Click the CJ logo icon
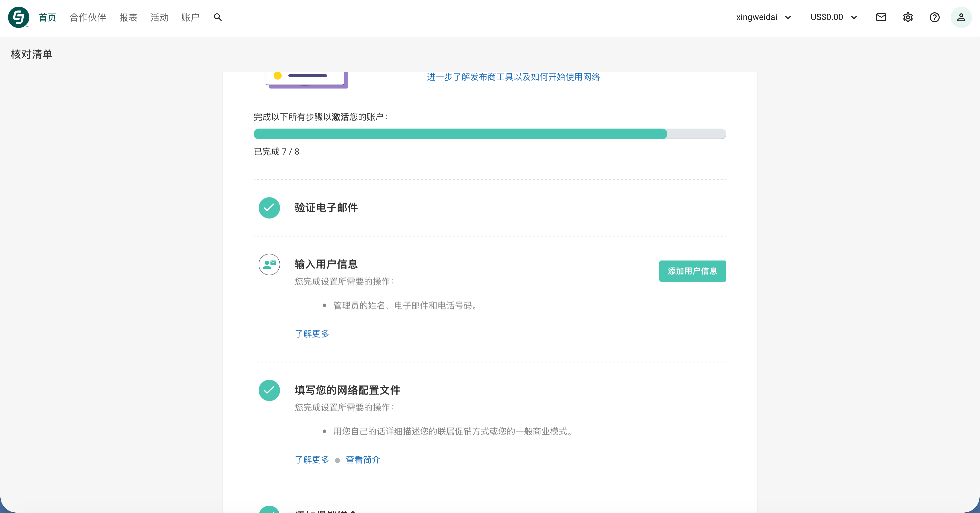This screenshot has width=980, height=513. [x=19, y=18]
